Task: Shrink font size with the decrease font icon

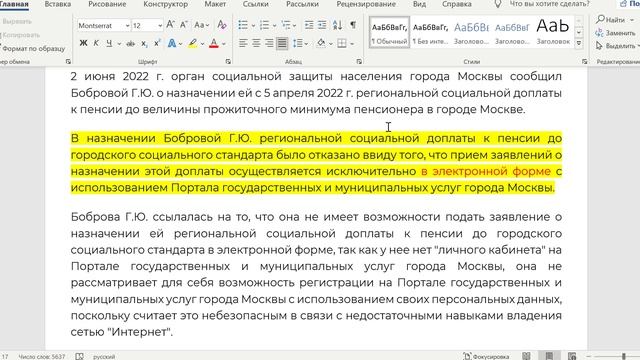Action: (184, 25)
